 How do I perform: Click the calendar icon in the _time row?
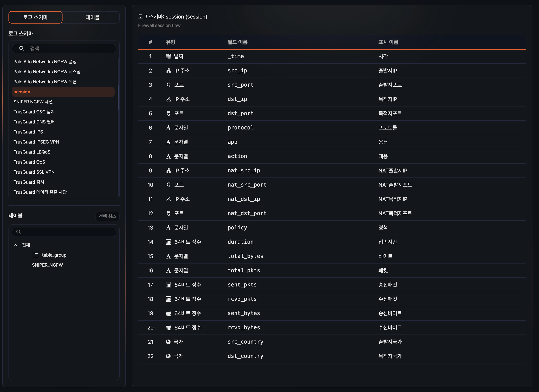tap(168, 56)
